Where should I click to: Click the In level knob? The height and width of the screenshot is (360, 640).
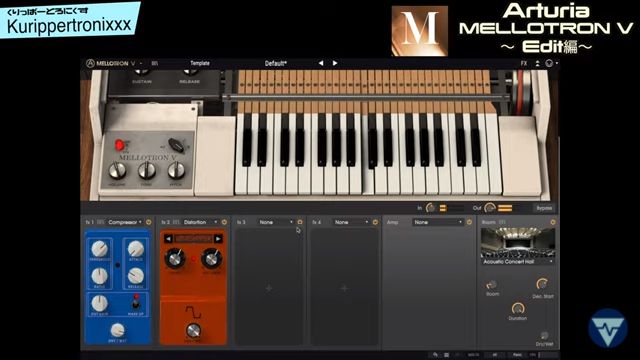tap(430, 208)
